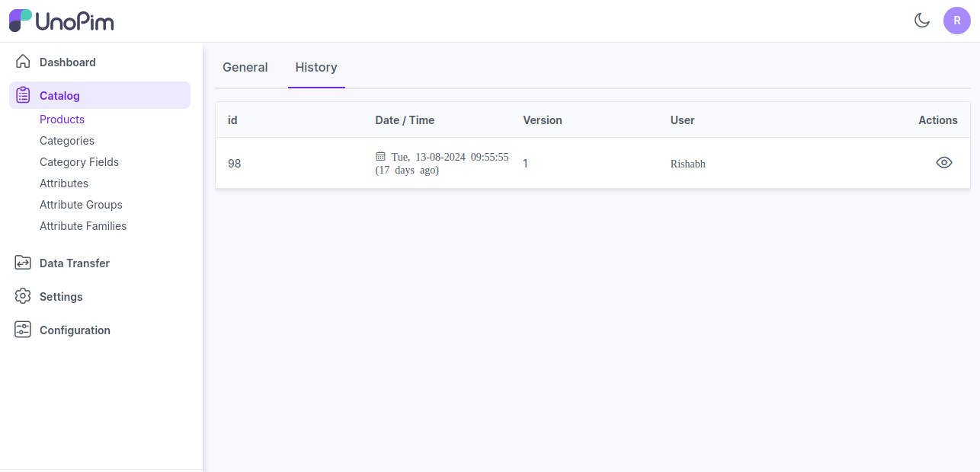Go to Categories page
This screenshot has width=980, height=472.
point(67,141)
